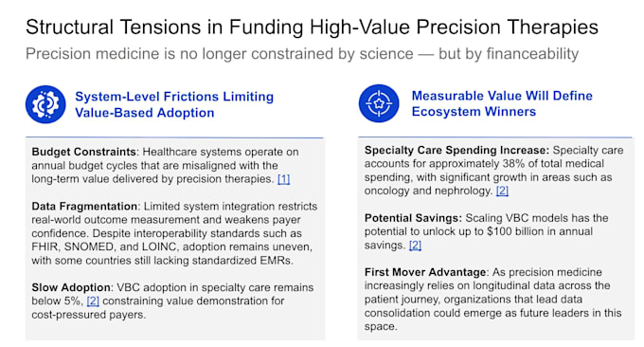The height and width of the screenshot is (347, 644).
Task: Open citation [1] after precision therapies
Action: point(284,179)
